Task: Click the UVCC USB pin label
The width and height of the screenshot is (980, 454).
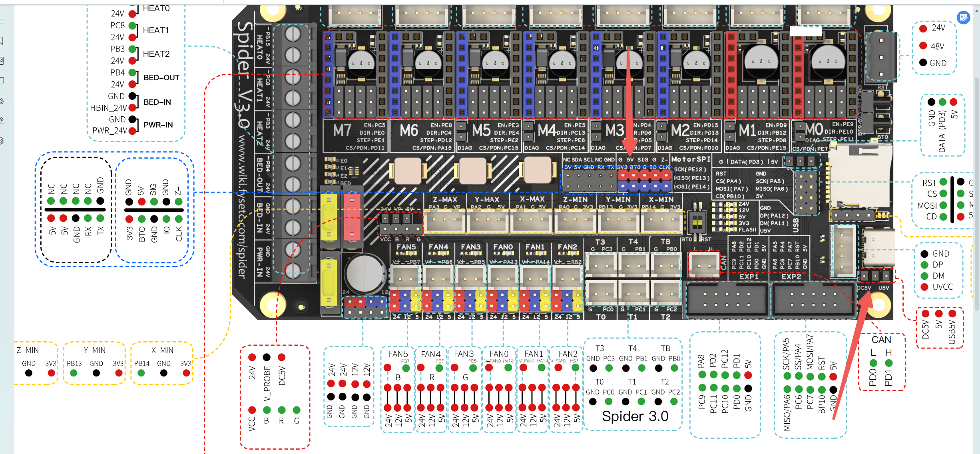Action: (942, 287)
